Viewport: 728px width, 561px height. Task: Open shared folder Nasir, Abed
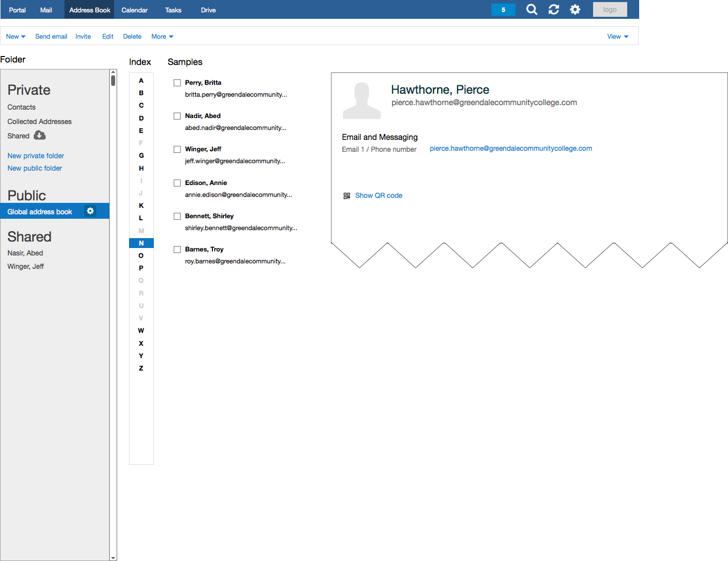pyautogui.click(x=25, y=253)
